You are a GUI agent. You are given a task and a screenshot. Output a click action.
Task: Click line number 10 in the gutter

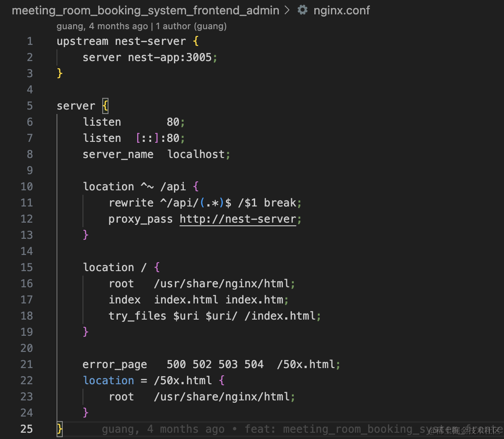pyautogui.click(x=27, y=187)
